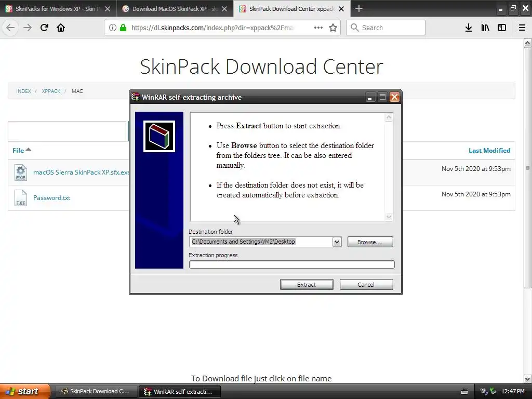Click the SkinPack Download Center heading
Viewport: 532px width, 399px height.
coord(261,66)
